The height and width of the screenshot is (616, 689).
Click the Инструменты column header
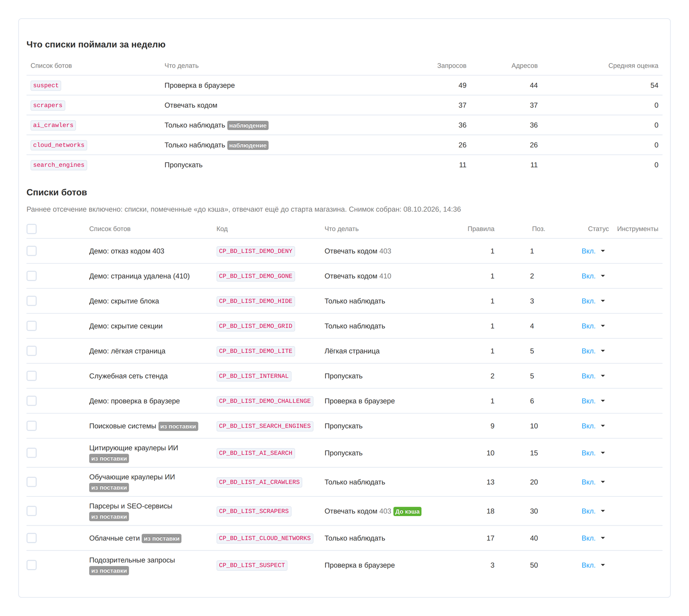tap(637, 229)
